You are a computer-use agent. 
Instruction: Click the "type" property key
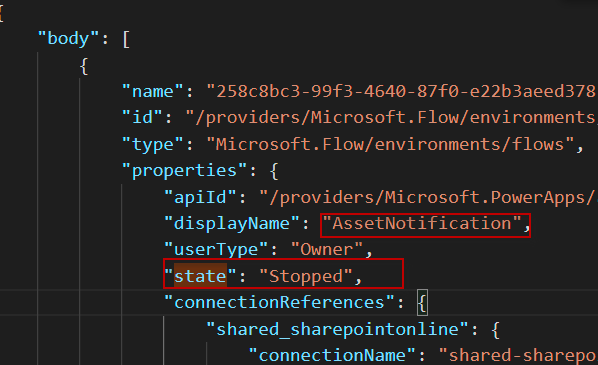click(153, 145)
